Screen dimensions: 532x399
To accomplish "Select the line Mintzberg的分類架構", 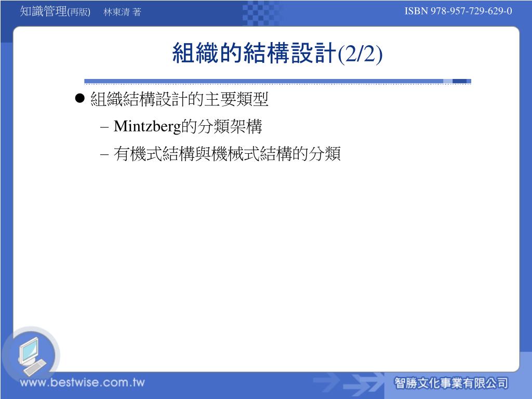I will click(x=188, y=127).
